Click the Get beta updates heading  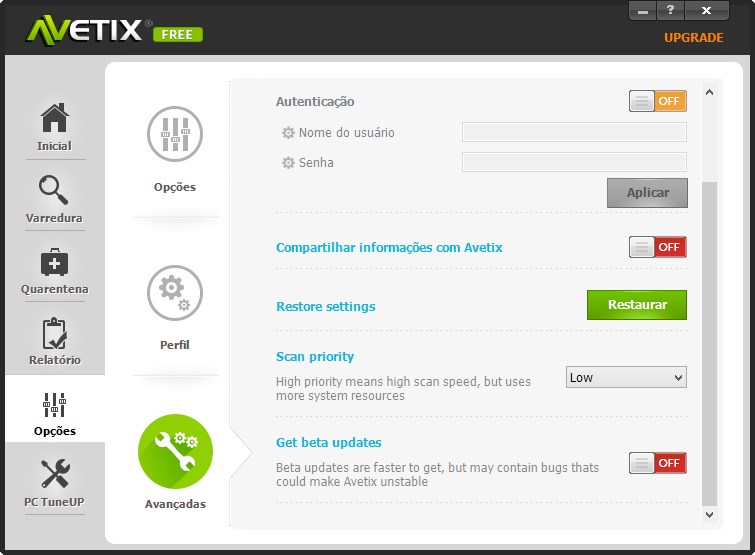click(329, 442)
